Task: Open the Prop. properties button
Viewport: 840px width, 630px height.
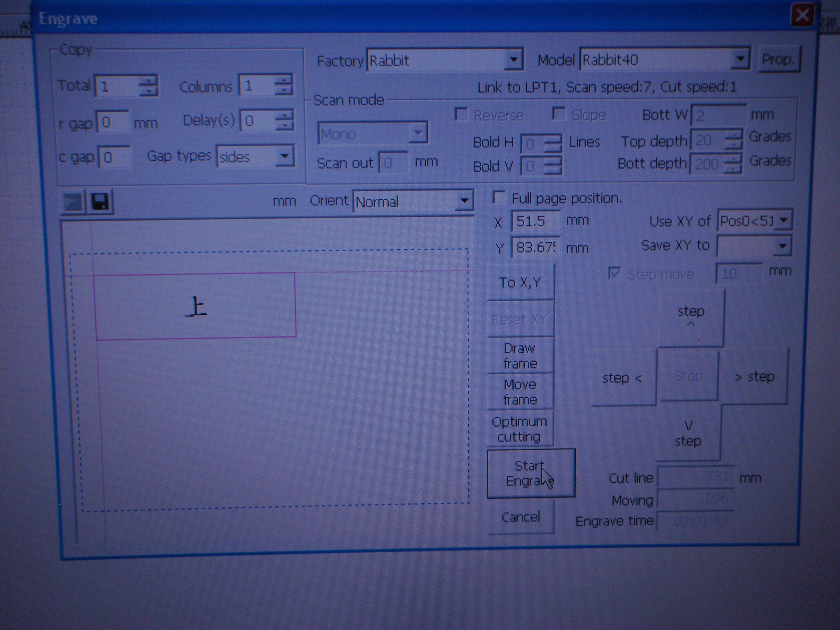Action: [778, 59]
